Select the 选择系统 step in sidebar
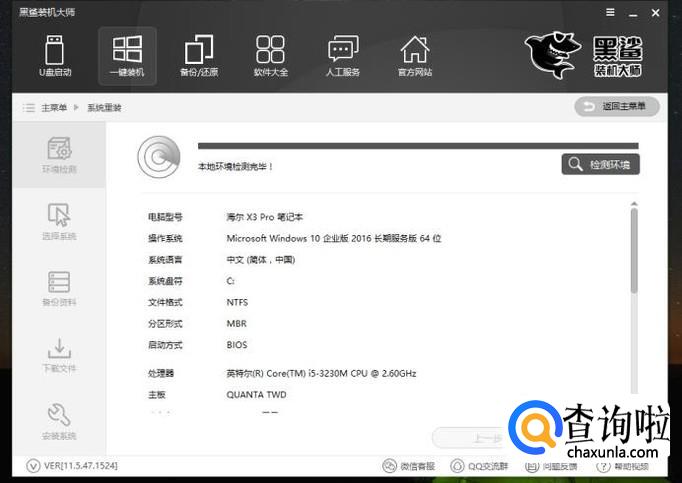Image resolution: width=682 pixels, height=483 pixels. click(59, 221)
